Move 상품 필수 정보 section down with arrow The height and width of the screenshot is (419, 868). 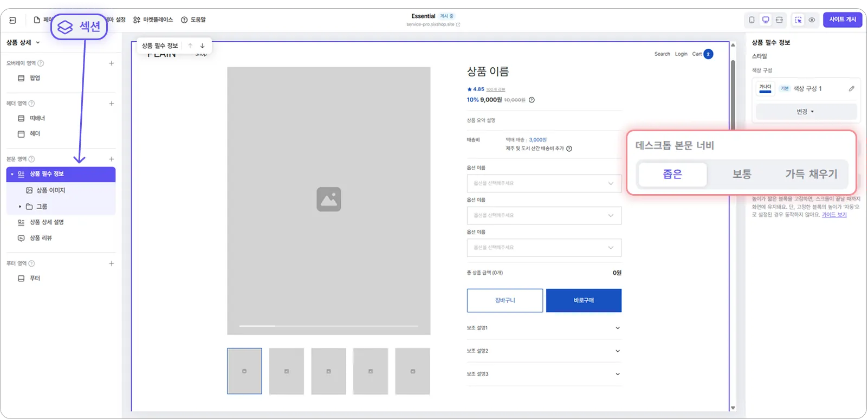(203, 46)
